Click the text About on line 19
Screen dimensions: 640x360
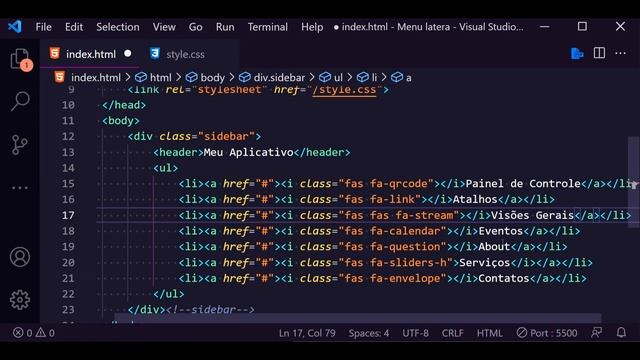pos(494,247)
